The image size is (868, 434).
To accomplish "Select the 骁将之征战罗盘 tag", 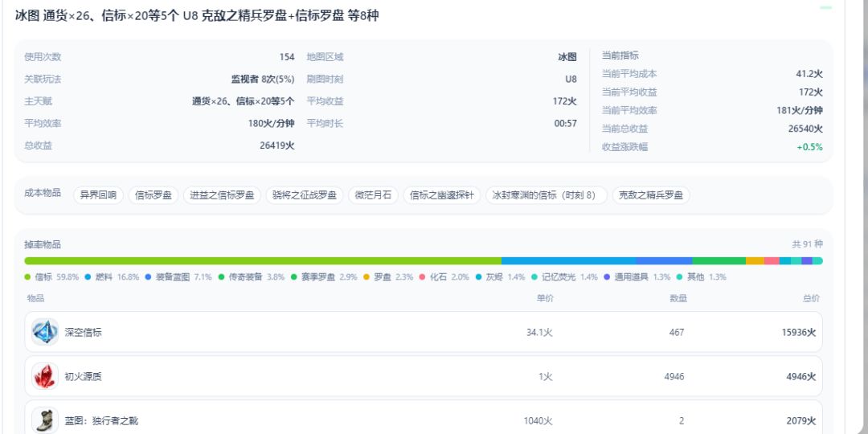I will point(305,194).
